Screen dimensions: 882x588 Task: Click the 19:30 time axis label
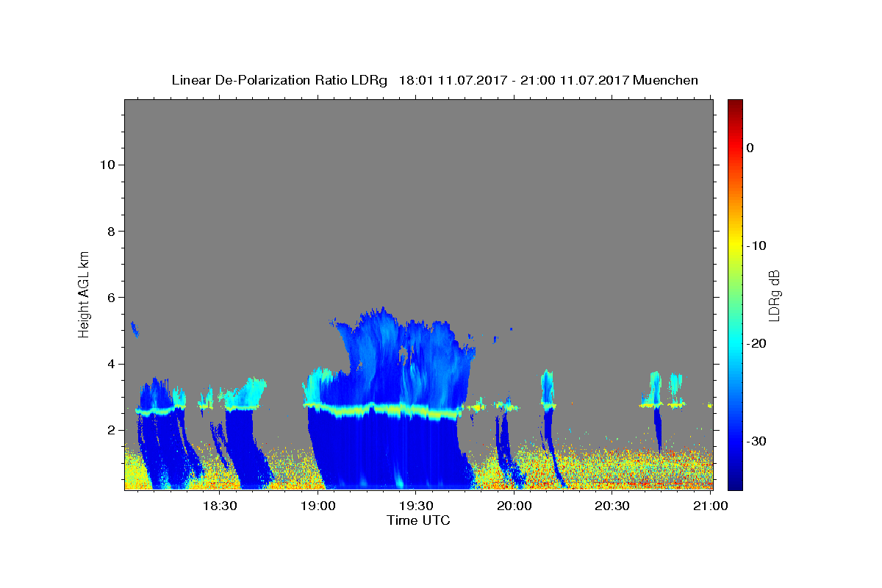click(416, 506)
